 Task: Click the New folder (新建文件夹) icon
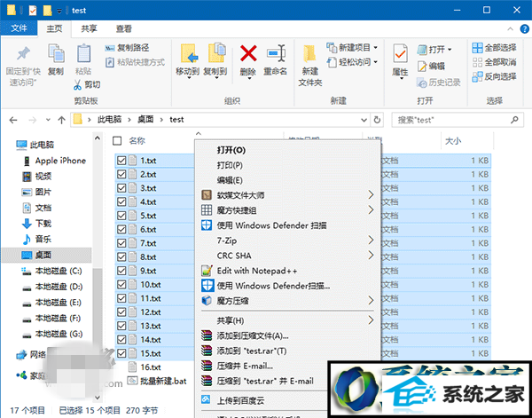point(309,53)
